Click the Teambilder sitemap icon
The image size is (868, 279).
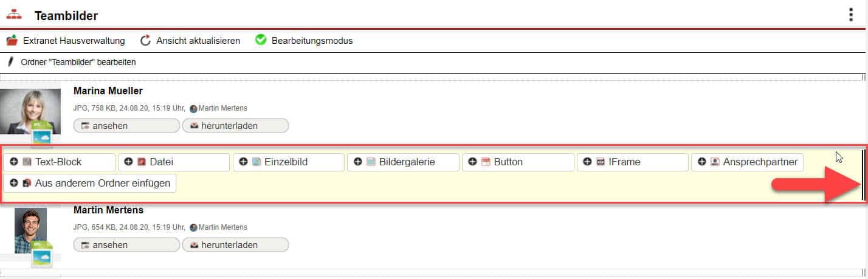pos(13,16)
